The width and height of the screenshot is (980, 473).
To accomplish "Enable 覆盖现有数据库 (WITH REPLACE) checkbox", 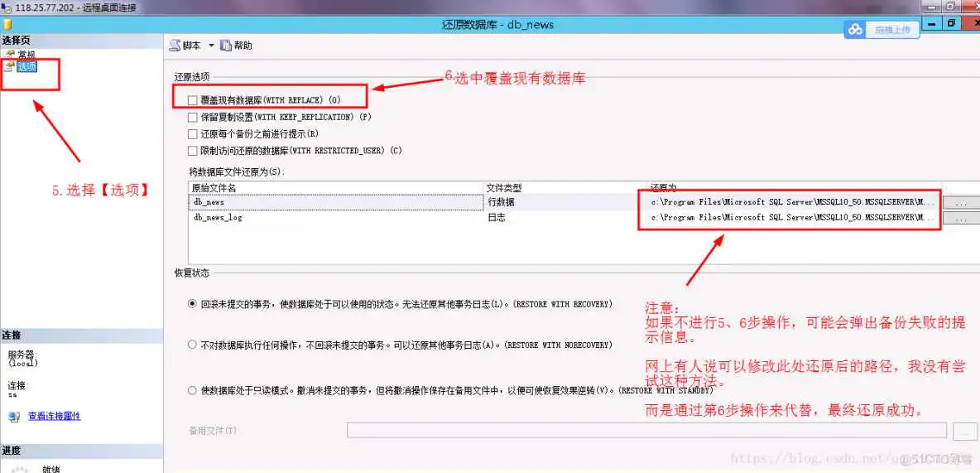I will (193, 100).
